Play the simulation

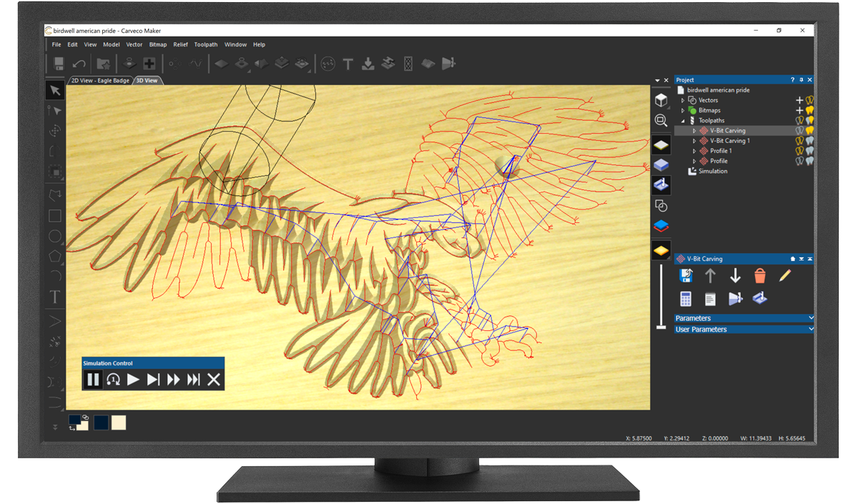pos(133,380)
